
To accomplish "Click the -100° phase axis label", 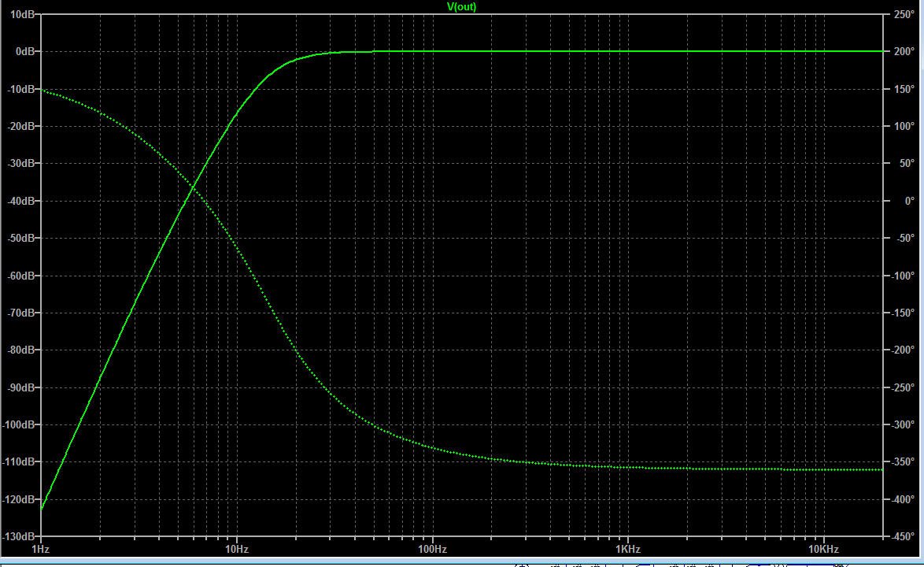I will (902, 276).
